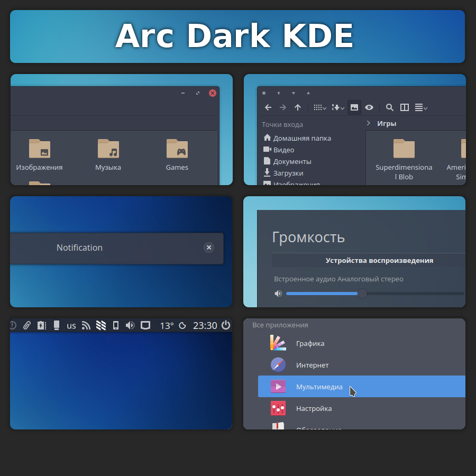Screen dimensions: 476x476
Task: Open the volume tray icon
Action: 130,325
